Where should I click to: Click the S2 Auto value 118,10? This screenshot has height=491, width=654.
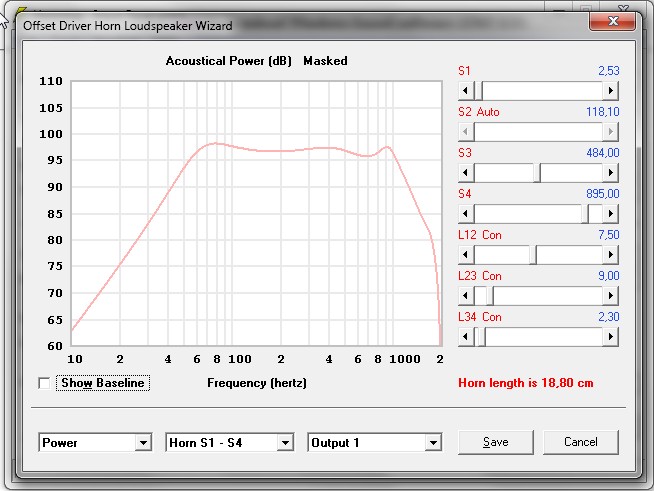pos(603,112)
